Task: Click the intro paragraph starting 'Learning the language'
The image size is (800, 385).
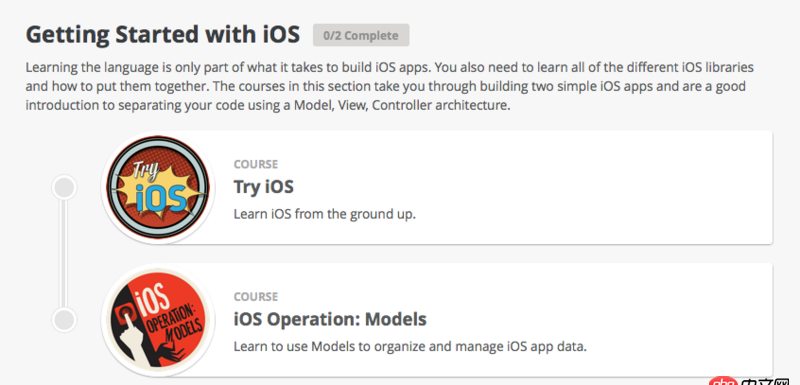Action: pyautogui.click(x=390, y=87)
